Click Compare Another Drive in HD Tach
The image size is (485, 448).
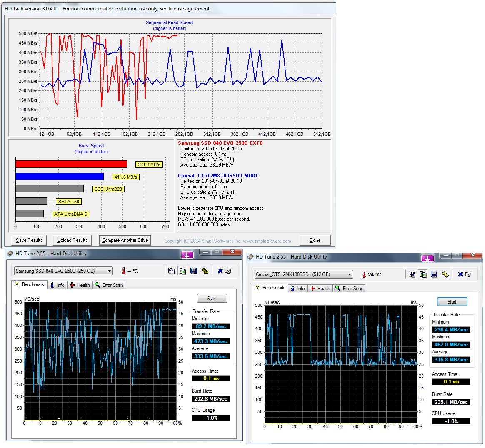125,240
